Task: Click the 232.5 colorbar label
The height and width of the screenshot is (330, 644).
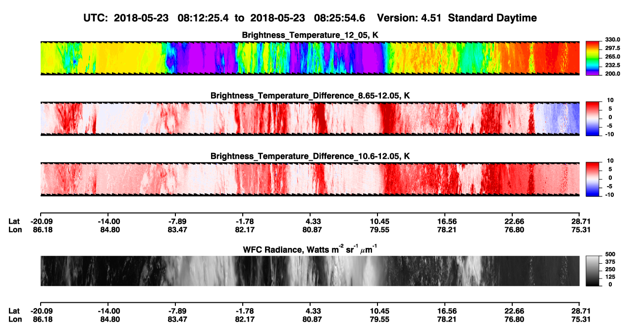Action: click(x=612, y=65)
